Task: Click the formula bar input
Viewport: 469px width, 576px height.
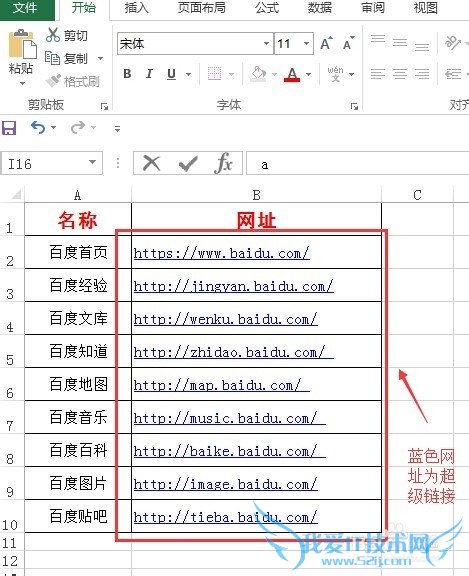Action: tap(357, 164)
